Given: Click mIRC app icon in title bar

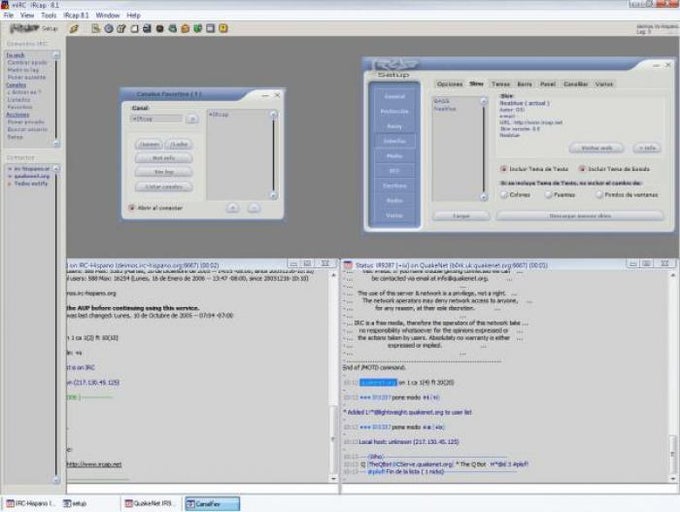Looking at the screenshot, I should (x=5, y=5).
